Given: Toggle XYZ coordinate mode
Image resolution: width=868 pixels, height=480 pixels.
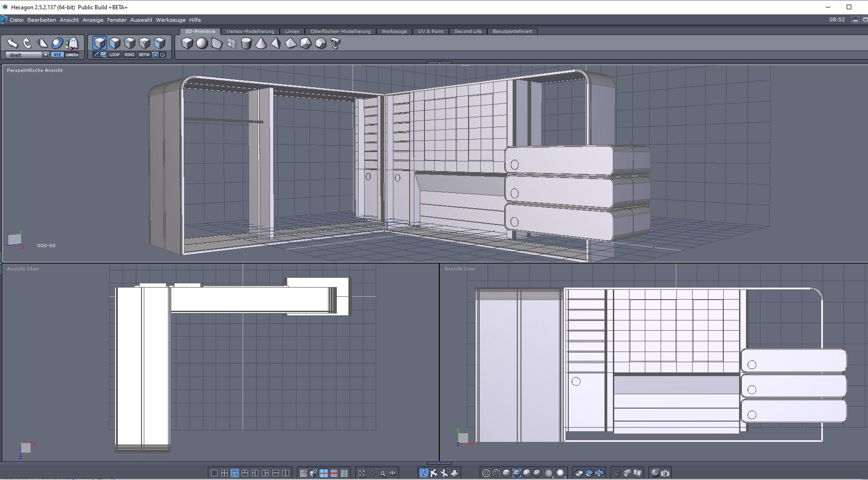Looking at the screenshot, I should [x=57, y=55].
